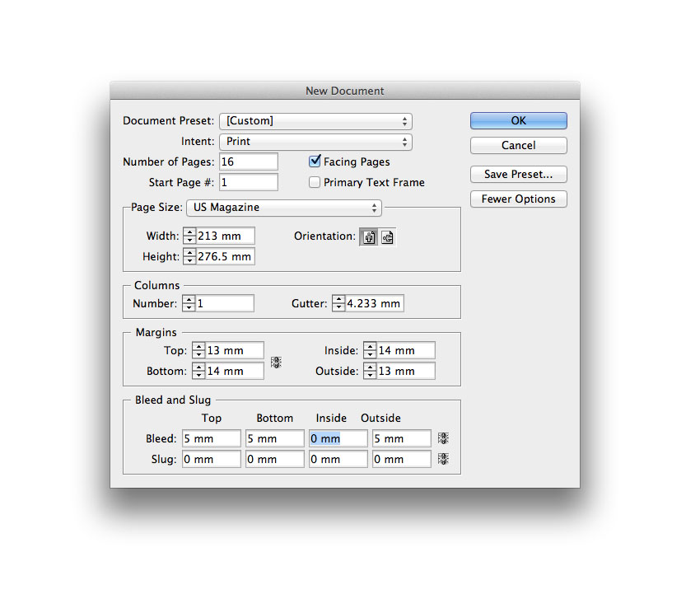This screenshot has width=700, height=613.
Task: Click the Gutter stepper arrows
Action: pyautogui.click(x=338, y=304)
